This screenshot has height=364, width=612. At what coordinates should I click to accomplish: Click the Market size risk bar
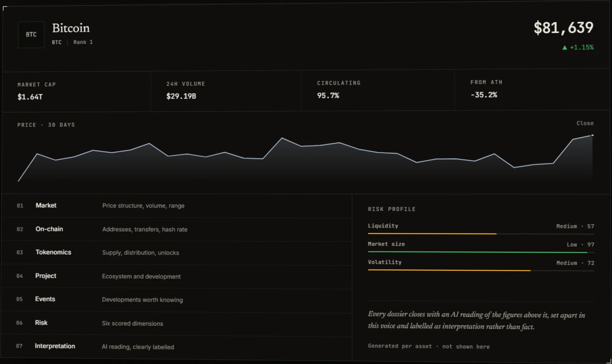tap(481, 252)
